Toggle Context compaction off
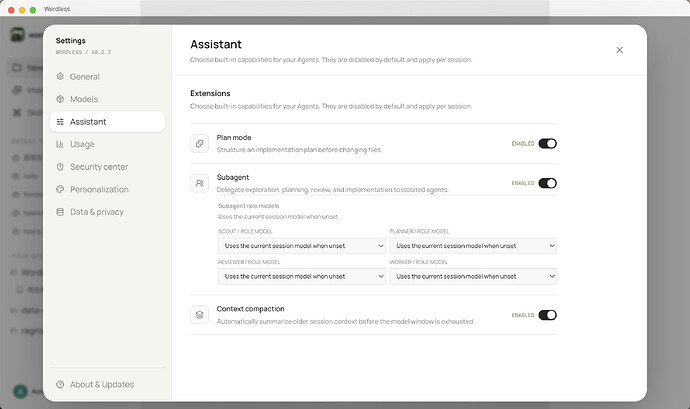This screenshot has height=409, width=690. (x=547, y=315)
